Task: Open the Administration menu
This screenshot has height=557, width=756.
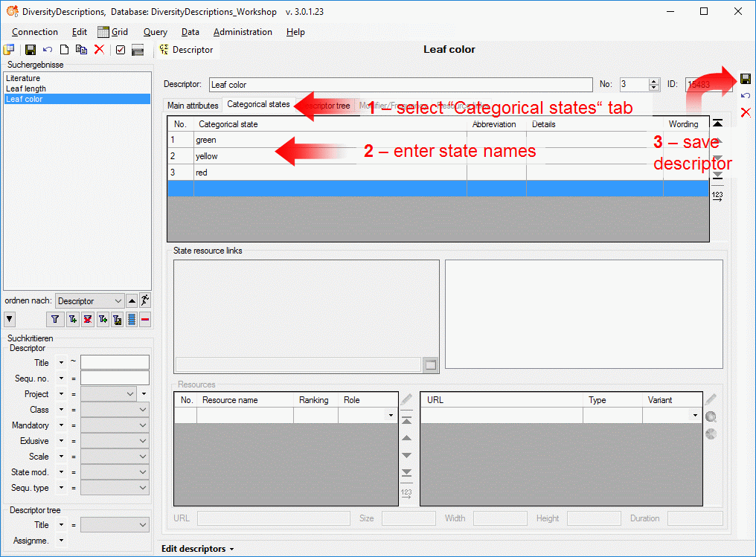Action: 243,32
